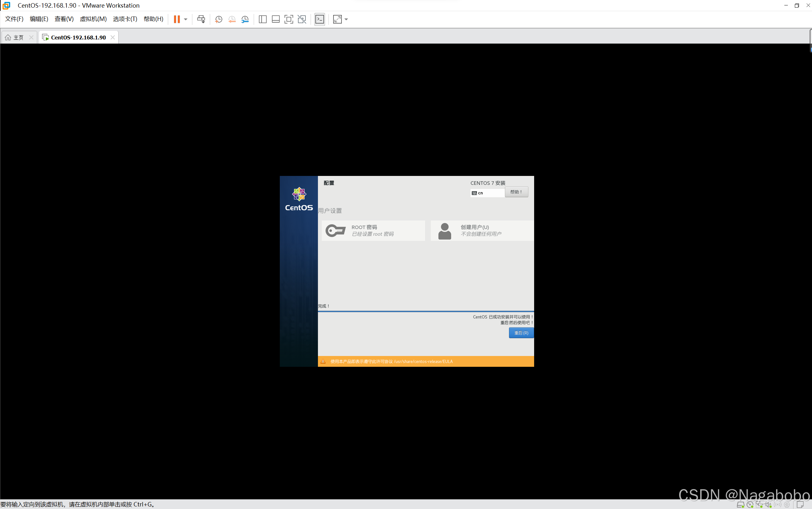This screenshot has height=509, width=812.
Task: Click the 重启(R) reboot button
Action: click(x=521, y=333)
